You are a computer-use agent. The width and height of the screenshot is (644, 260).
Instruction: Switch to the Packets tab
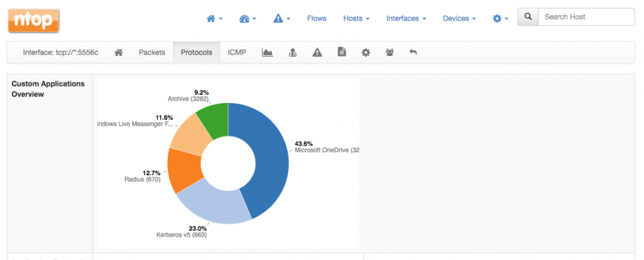(152, 53)
